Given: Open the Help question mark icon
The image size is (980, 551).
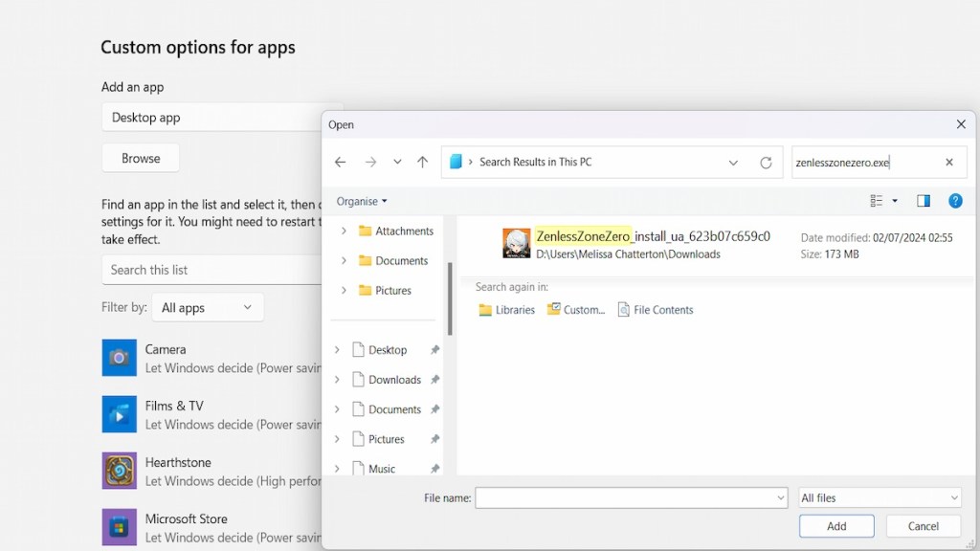Looking at the screenshot, I should pyautogui.click(x=955, y=201).
